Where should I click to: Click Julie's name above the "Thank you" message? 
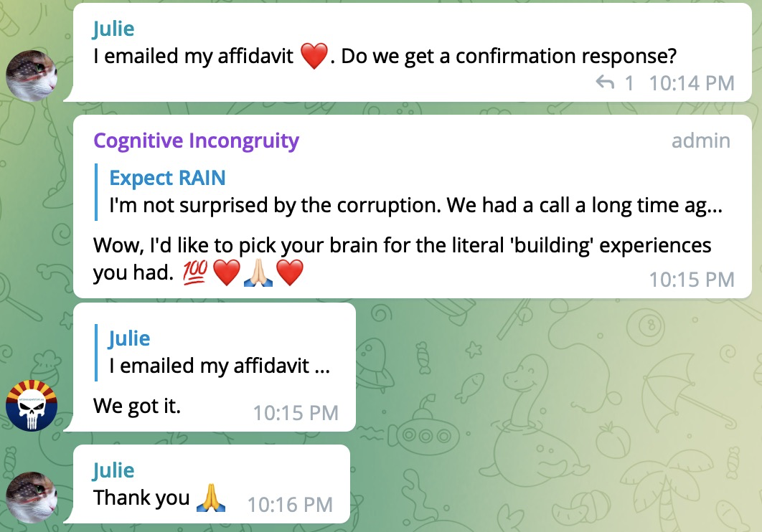coord(113,470)
